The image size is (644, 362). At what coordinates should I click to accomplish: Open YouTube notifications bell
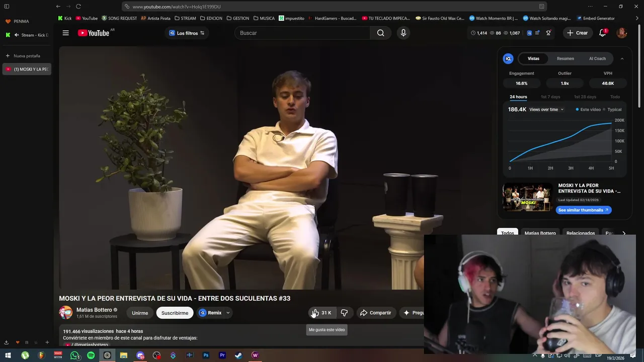(x=603, y=33)
